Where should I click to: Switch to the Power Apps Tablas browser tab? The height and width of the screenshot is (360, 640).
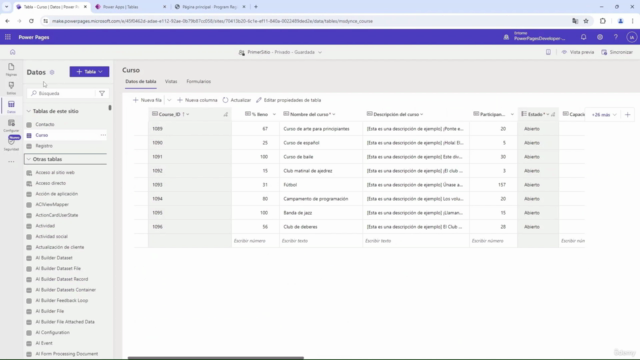(130, 7)
